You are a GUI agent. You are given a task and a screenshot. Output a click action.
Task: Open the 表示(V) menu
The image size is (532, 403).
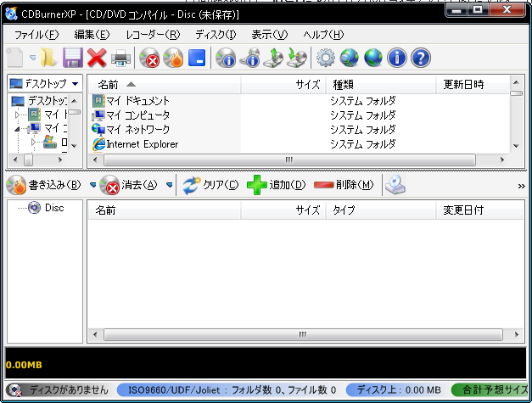pyautogui.click(x=270, y=35)
